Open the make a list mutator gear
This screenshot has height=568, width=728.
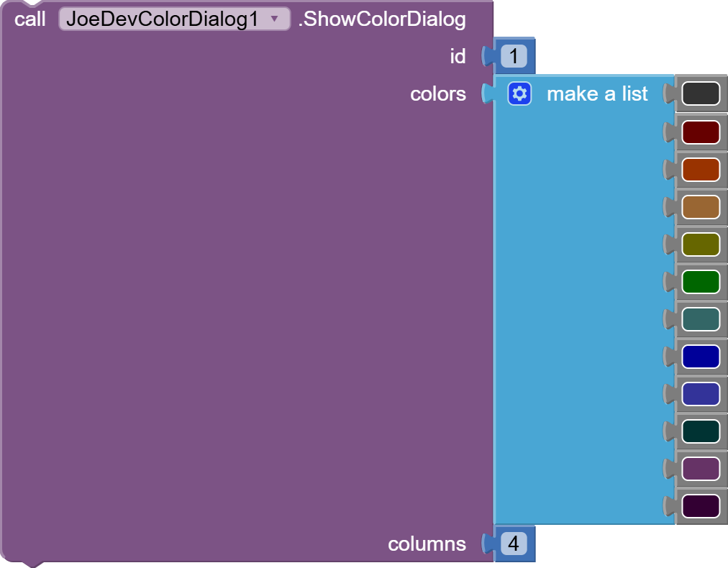(x=519, y=93)
